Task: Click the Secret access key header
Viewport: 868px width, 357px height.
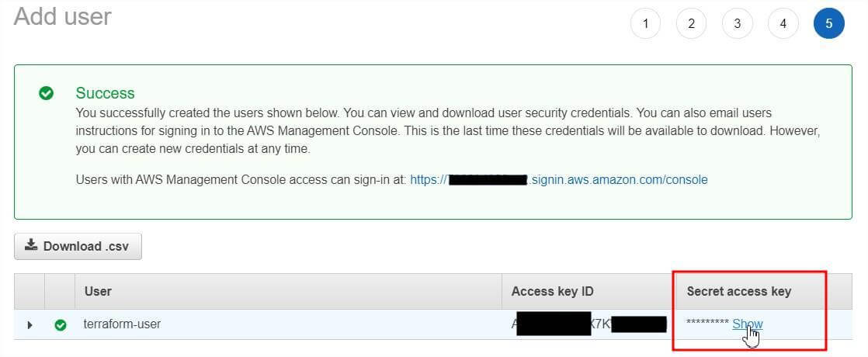Action: (x=738, y=291)
